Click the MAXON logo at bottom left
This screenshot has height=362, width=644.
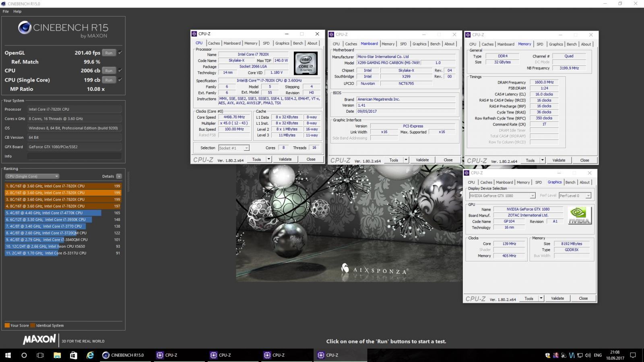click(x=39, y=340)
